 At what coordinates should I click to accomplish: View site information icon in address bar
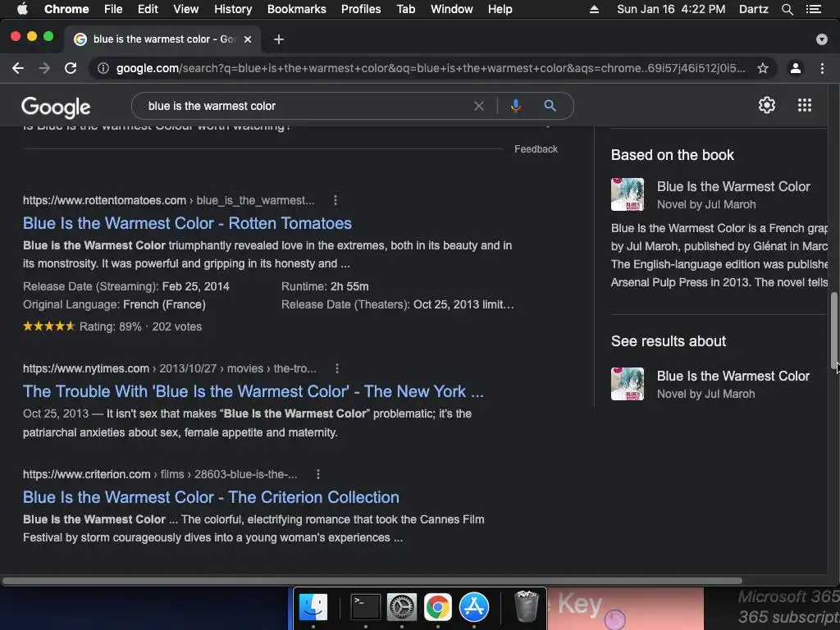[103, 68]
